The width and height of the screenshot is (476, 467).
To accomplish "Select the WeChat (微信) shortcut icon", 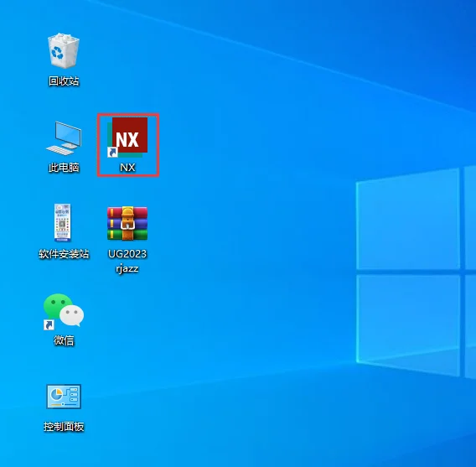I will click(x=64, y=311).
